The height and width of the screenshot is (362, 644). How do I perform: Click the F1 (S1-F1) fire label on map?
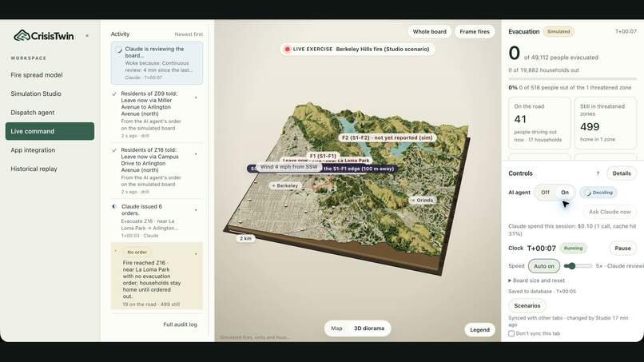pos(323,156)
